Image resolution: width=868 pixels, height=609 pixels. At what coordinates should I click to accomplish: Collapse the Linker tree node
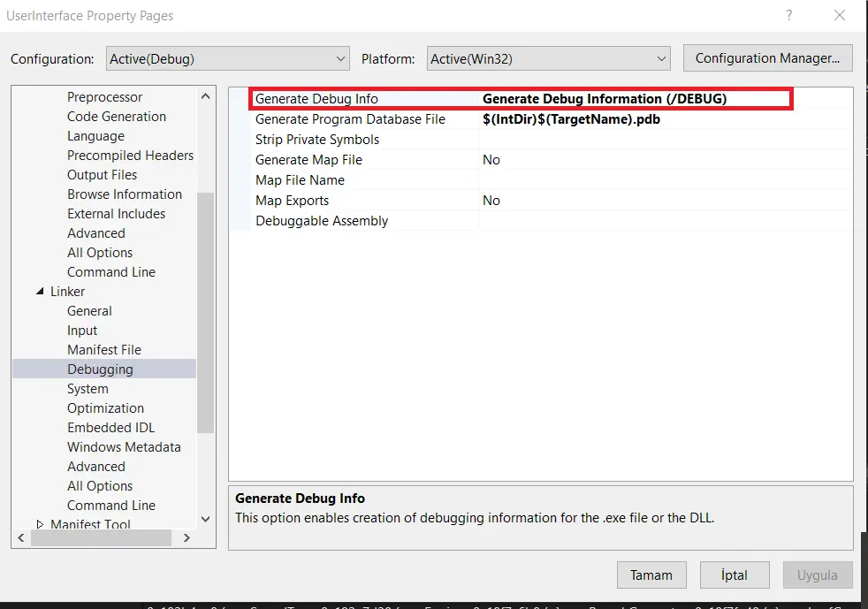(40, 291)
